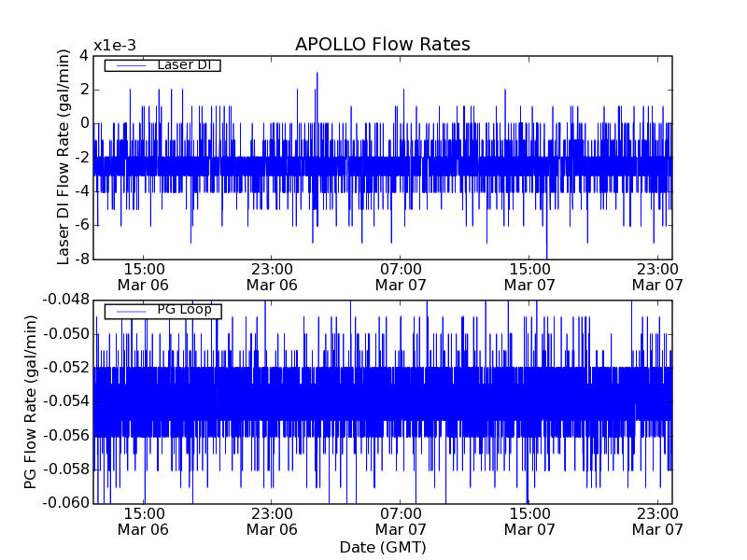The image size is (747, 560).
Task: Click the "Date (GMT)" x-axis label
Action: (x=383, y=548)
